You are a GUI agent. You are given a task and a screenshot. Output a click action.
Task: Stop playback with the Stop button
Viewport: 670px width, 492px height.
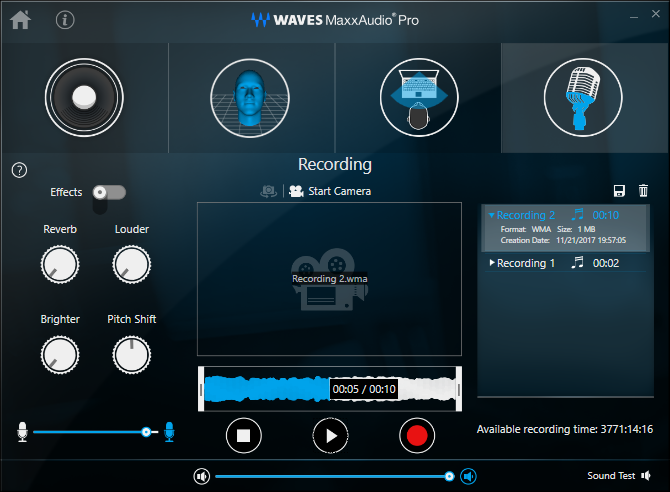pos(244,436)
